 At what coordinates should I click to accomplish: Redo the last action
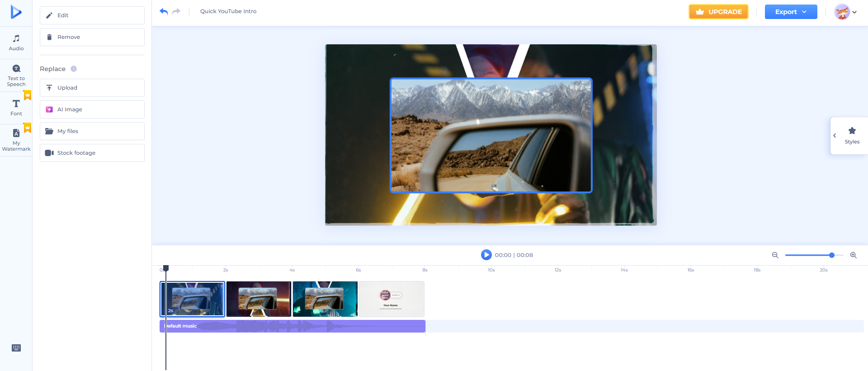click(176, 11)
